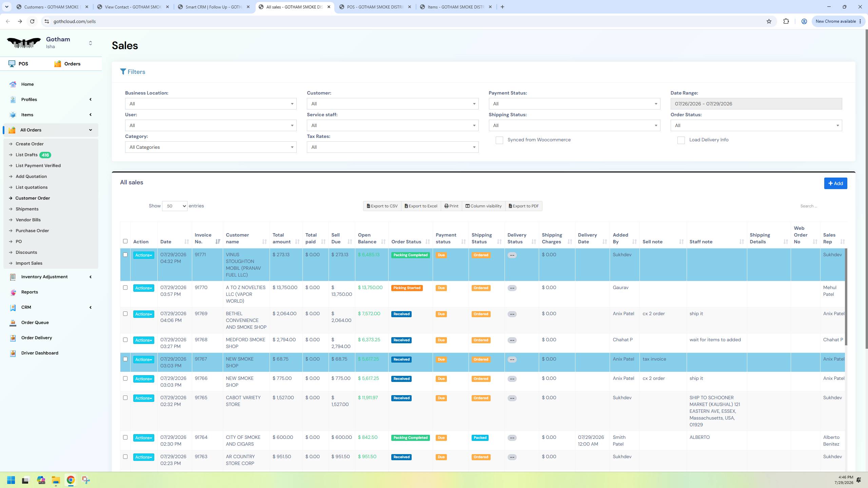Enable the Synced from Woocommerce checkbox
Screen dimensions: 868x488
pyautogui.click(x=499, y=140)
